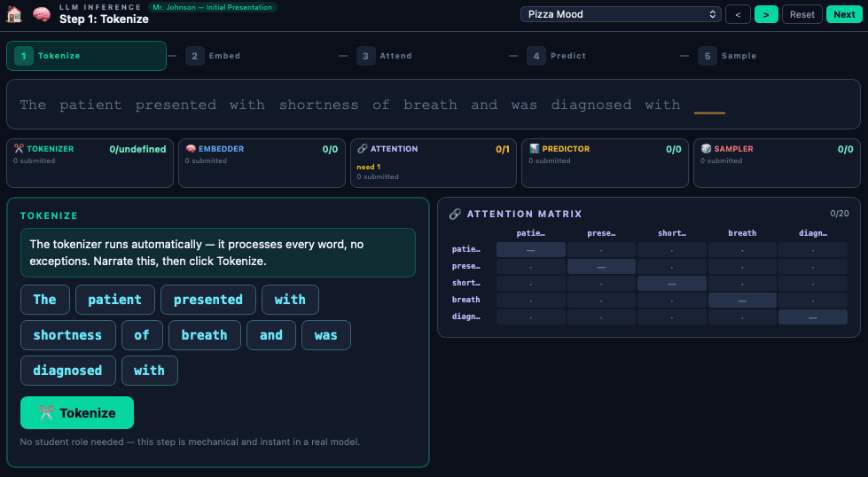Click the 'of' token chip
The image size is (868, 477).
(142, 335)
